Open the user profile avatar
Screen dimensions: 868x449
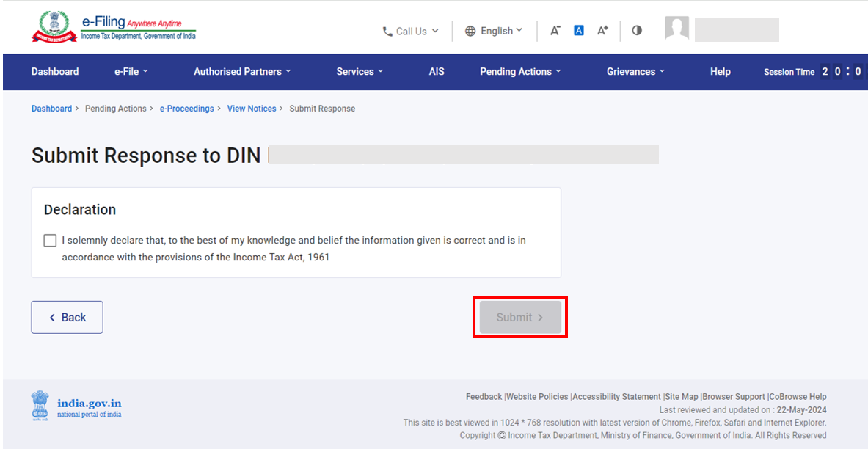[676, 29]
